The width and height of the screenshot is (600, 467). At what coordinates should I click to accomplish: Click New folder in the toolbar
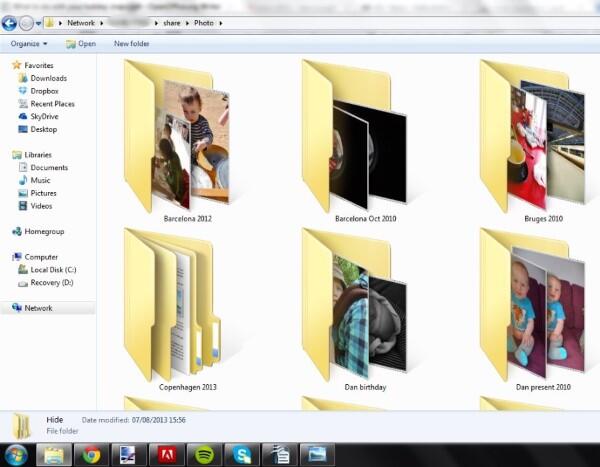pos(131,44)
